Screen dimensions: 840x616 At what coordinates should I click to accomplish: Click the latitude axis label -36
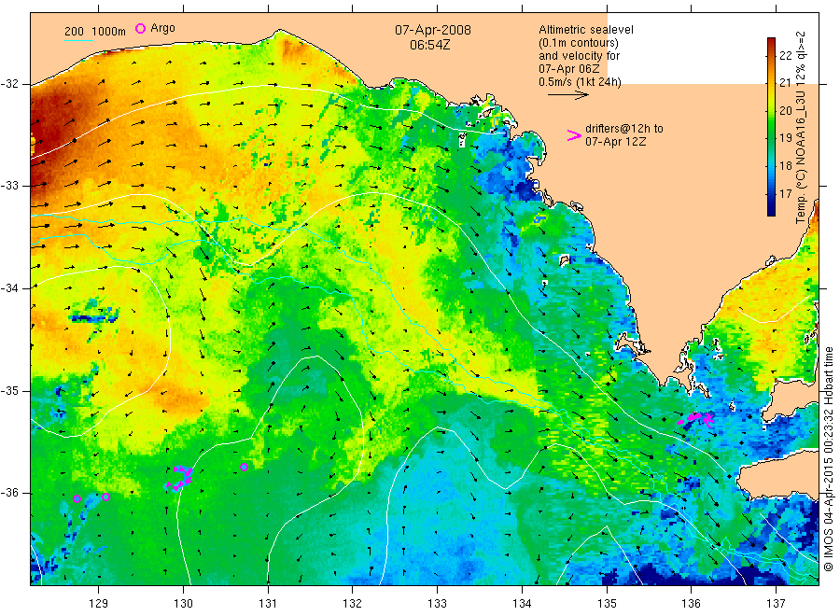tap(9, 493)
